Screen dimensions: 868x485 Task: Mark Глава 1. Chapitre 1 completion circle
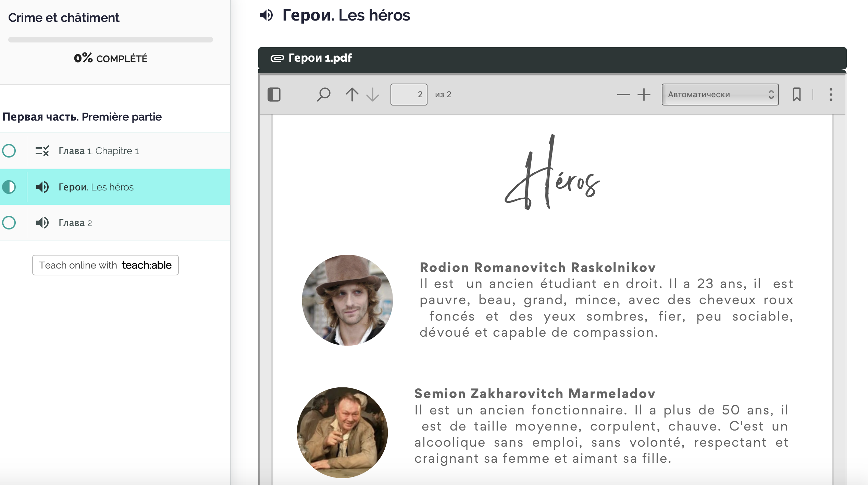[9, 151]
